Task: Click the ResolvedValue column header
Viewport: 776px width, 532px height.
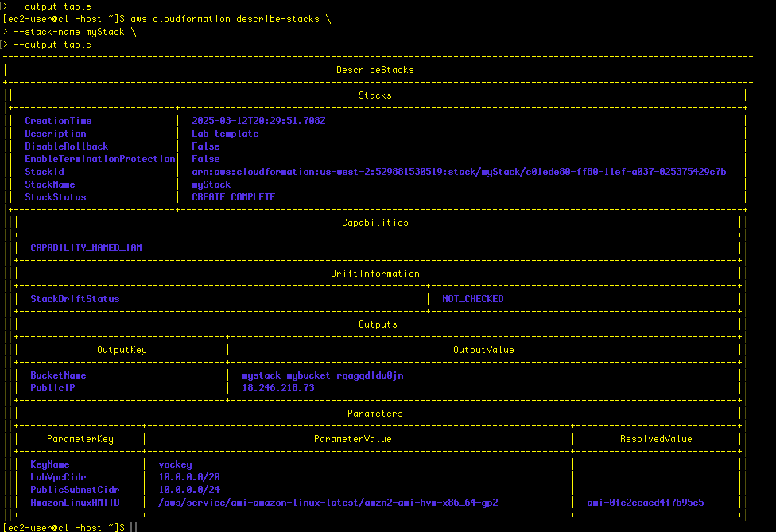Action: click(656, 439)
